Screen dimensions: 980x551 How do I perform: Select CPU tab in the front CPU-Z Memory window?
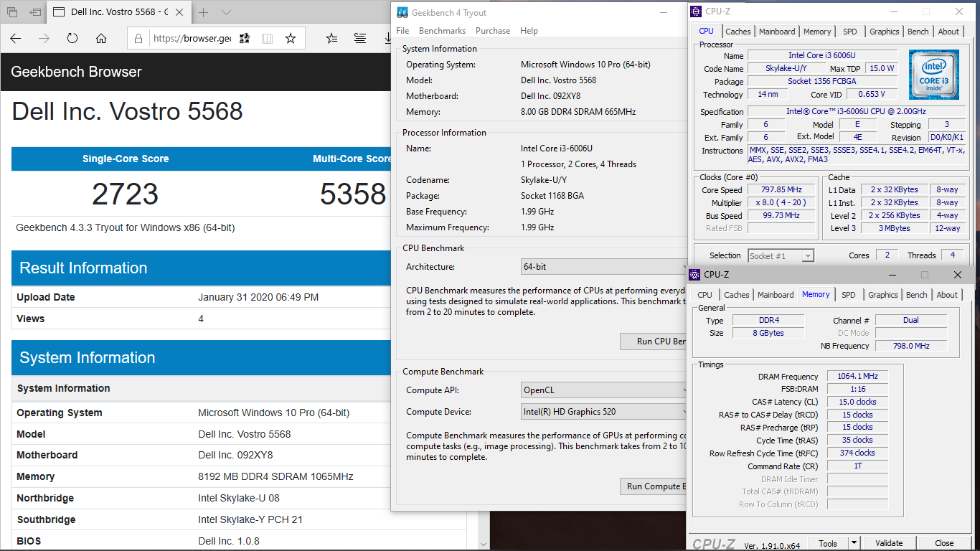coord(705,295)
